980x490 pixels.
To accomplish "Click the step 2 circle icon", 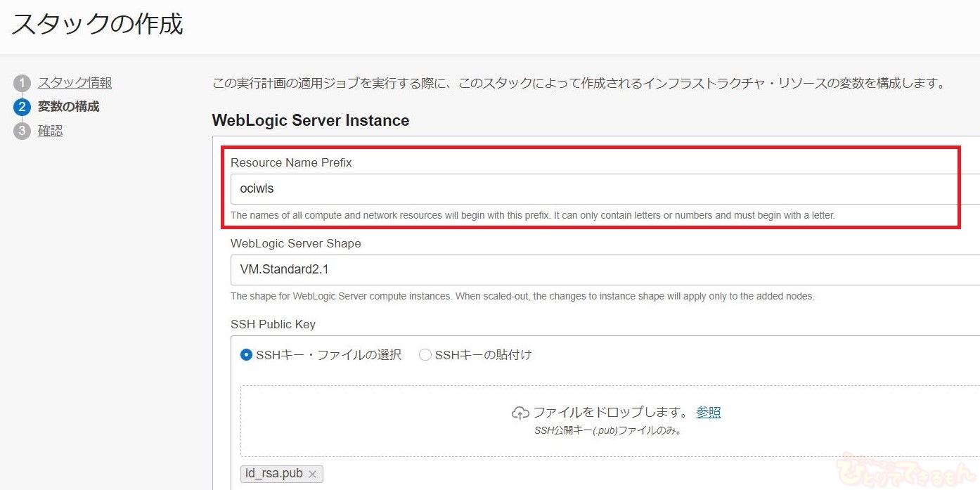I will pyautogui.click(x=22, y=108).
